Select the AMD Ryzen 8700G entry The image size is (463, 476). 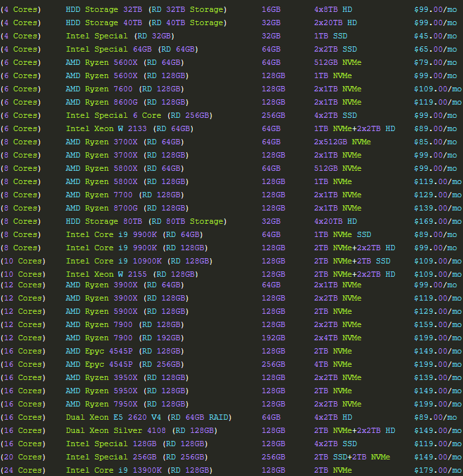coord(127,209)
